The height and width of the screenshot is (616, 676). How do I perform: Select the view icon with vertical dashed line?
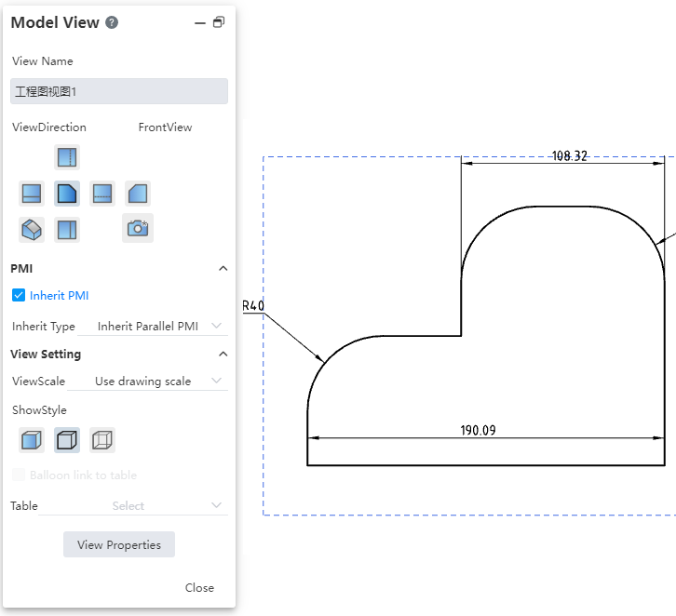pyautogui.click(x=67, y=157)
